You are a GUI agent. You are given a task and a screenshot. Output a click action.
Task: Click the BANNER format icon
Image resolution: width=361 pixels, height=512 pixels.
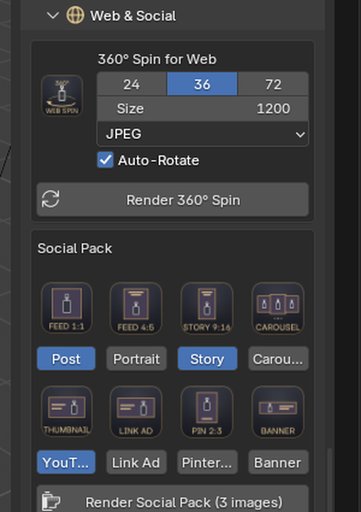tap(278, 412)
